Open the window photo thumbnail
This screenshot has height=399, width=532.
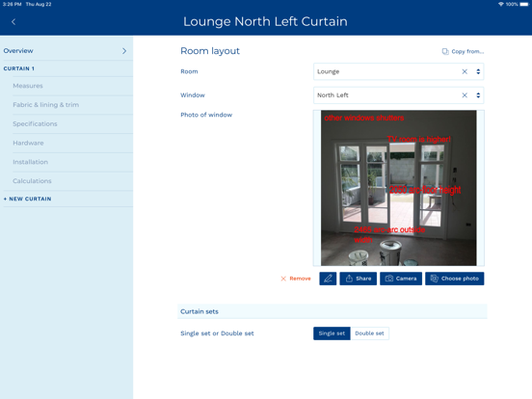click(x=399, y=188)
